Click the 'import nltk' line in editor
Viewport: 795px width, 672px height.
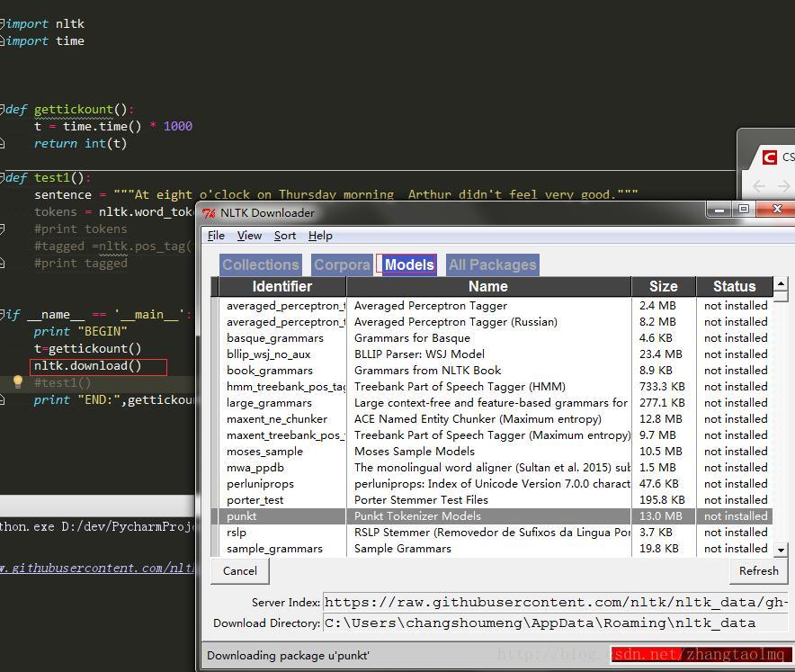(45, 23)
